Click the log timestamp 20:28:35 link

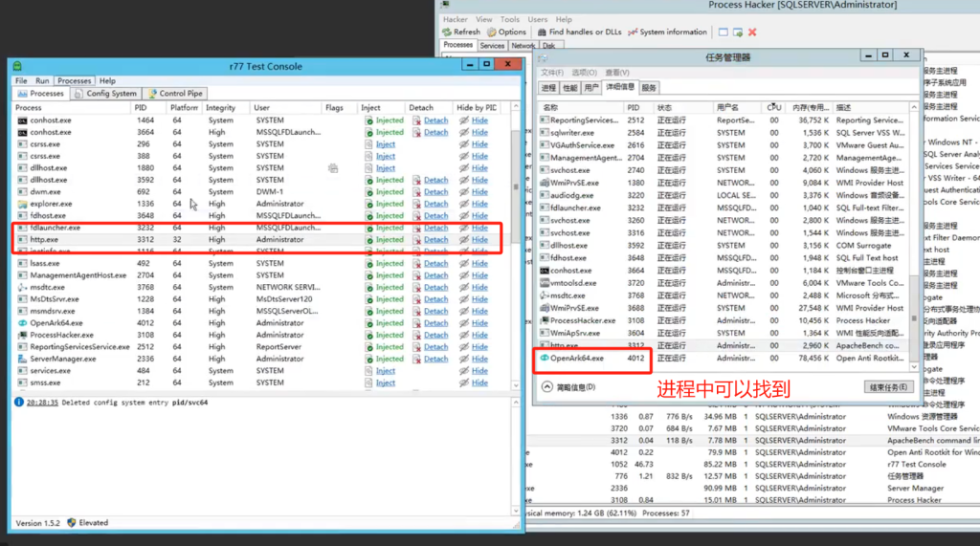pyautogui.click(x=42, y=403)
